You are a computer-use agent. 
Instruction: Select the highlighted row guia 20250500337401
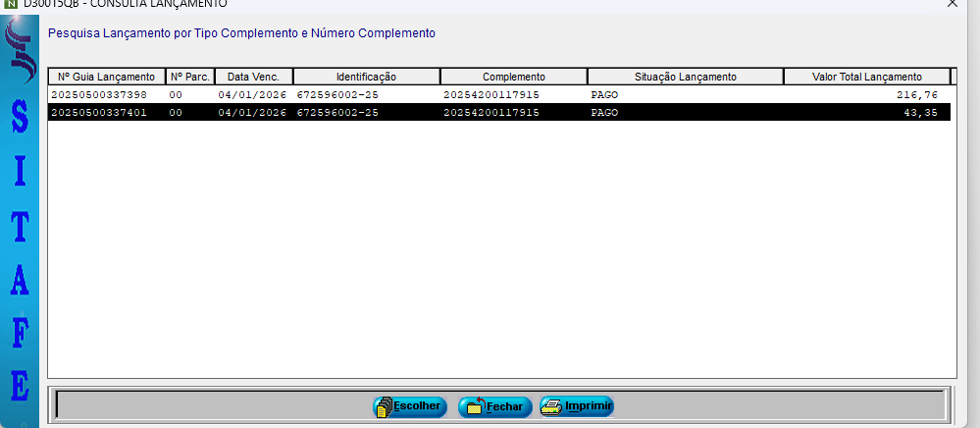(98, 113)
